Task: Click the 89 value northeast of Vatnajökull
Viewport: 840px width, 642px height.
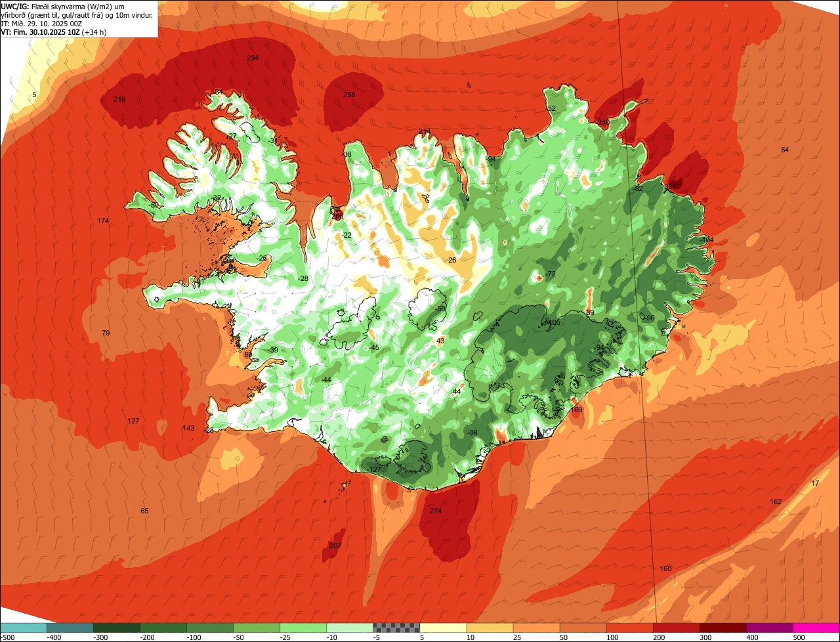Action: 590,312
